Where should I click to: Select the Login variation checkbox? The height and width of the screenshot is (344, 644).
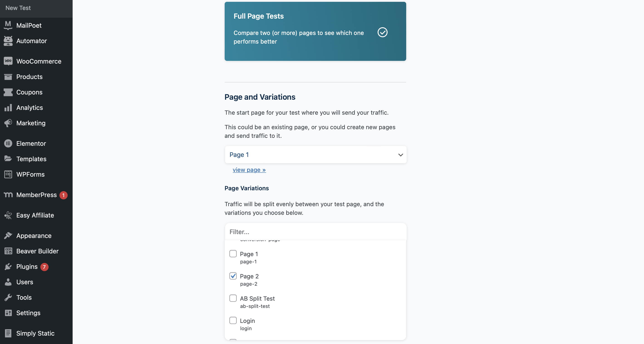pos(233,320)
